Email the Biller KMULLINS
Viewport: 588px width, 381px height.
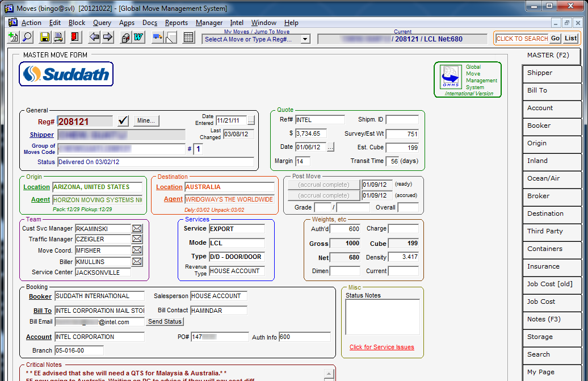tap(137, 261)
